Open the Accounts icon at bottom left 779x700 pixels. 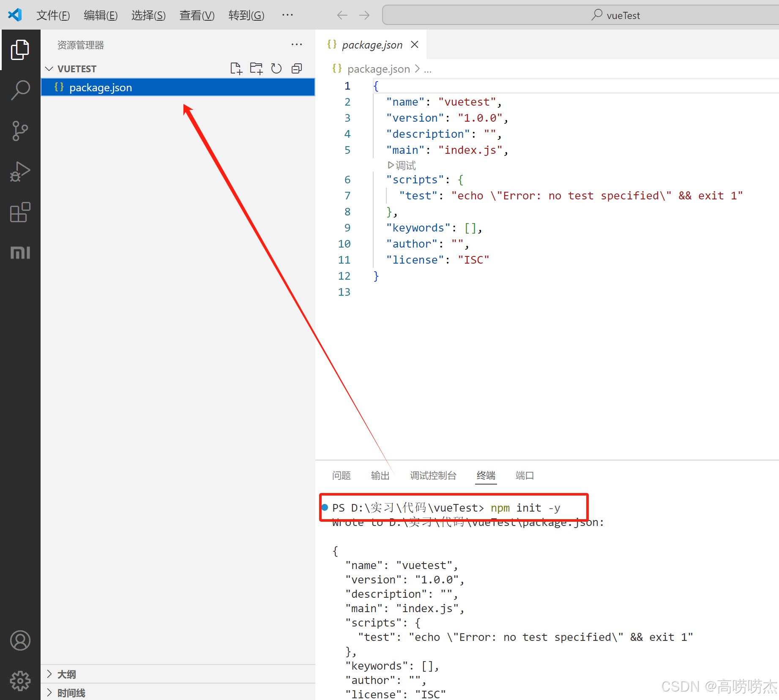click(x=20, y=640)
